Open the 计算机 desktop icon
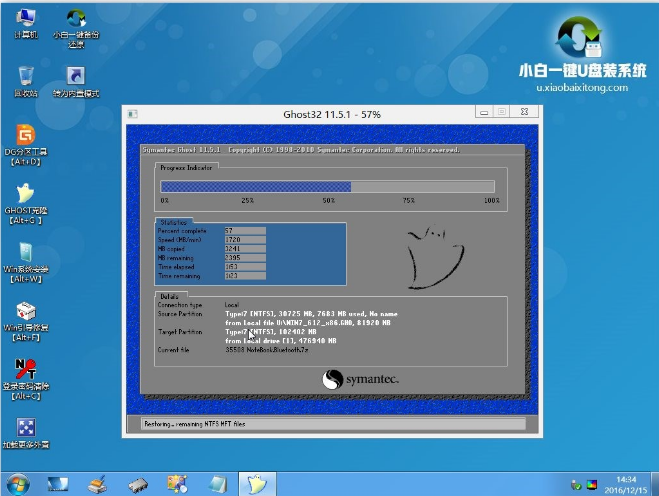 (x=26, y=20)
